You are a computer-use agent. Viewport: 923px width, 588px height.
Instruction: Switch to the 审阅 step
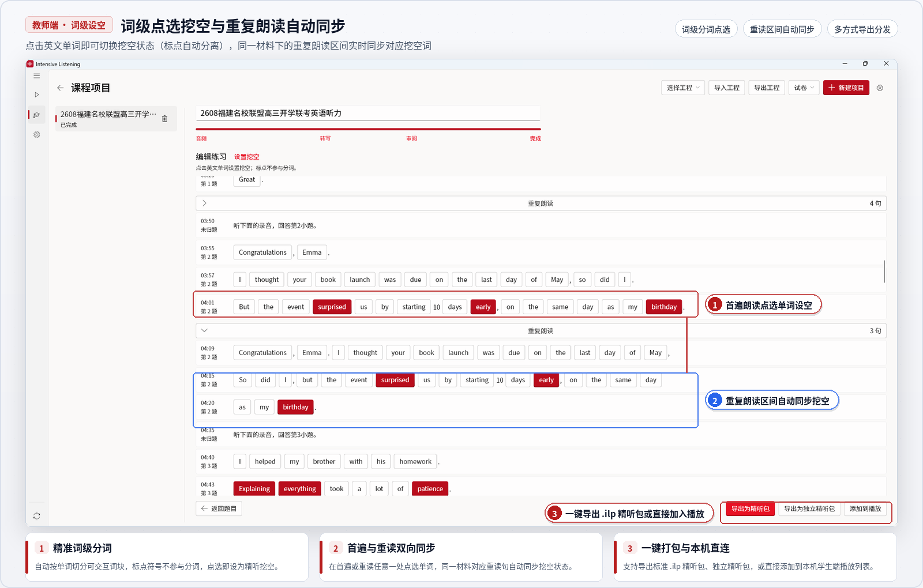click(x=411, y=138)
